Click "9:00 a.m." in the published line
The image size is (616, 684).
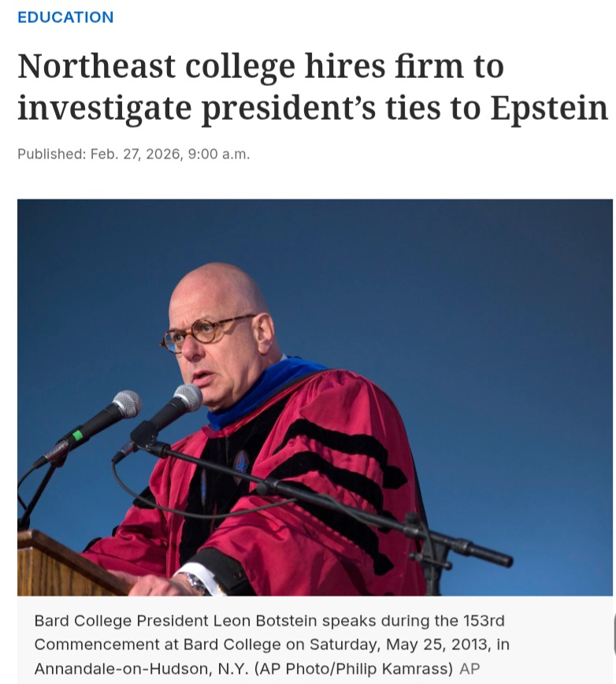tap(218, 154)
